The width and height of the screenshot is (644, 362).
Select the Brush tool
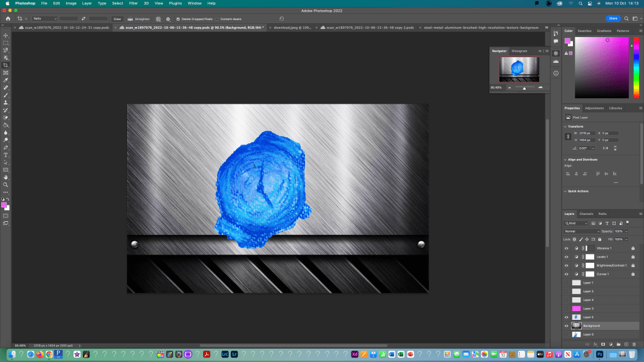click(x=6, y=95)
